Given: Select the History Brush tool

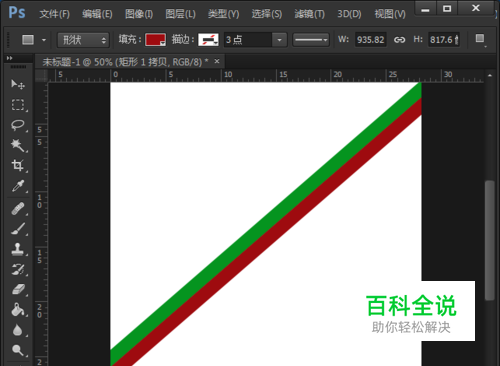Looking at the screenshot, I should point(18,269).
